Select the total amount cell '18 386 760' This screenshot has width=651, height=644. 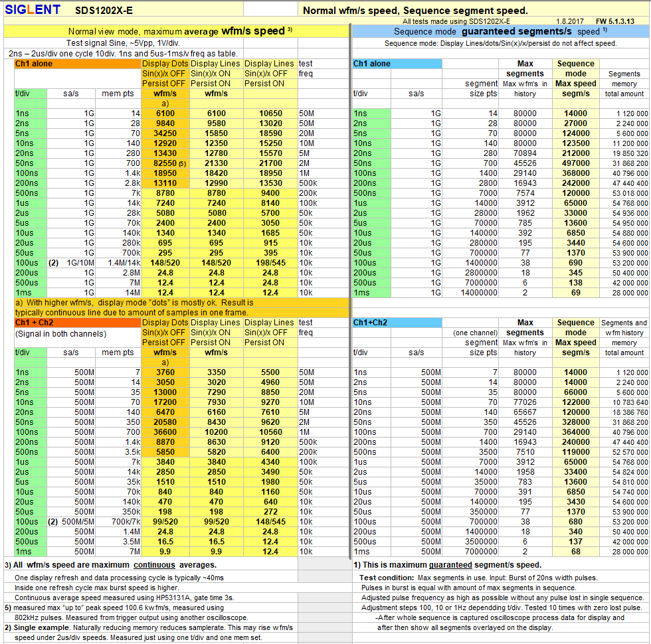pyautogui.click(x=630, y=412)
